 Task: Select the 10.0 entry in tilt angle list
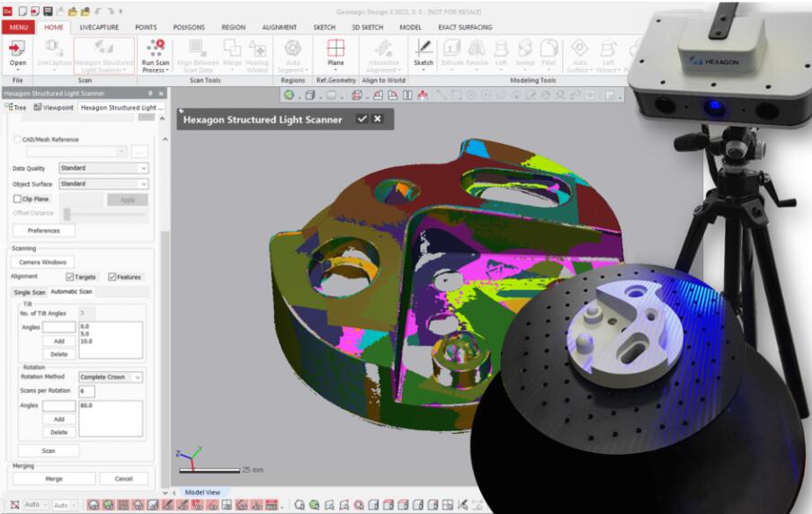tap(86, 341)
